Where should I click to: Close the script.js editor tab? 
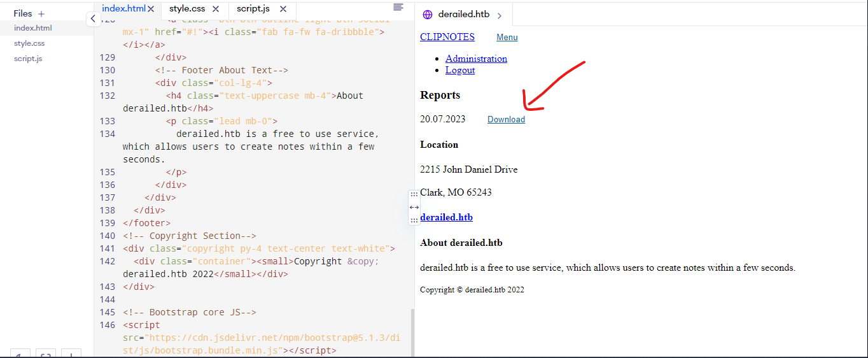click(283, 9)
